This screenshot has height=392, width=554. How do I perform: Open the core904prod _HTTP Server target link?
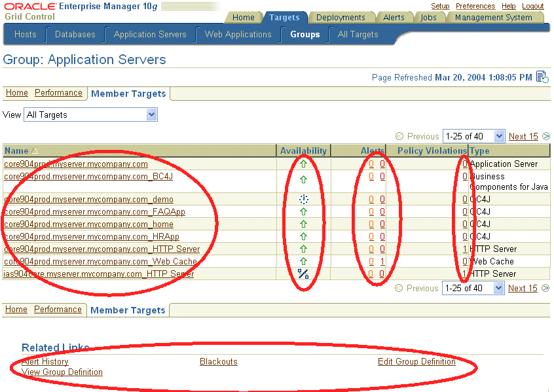(x=102, y=249)
